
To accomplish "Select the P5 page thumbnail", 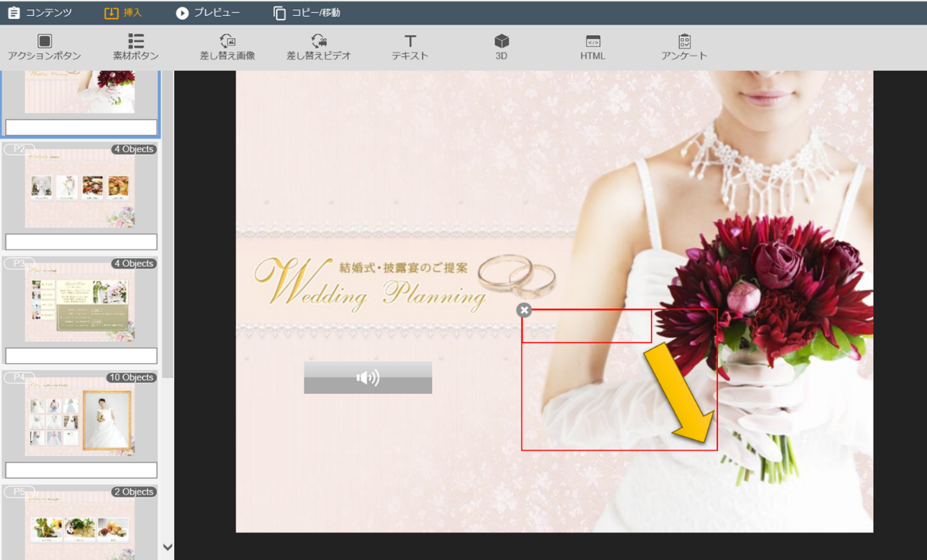I will click(x=80, y=524).
